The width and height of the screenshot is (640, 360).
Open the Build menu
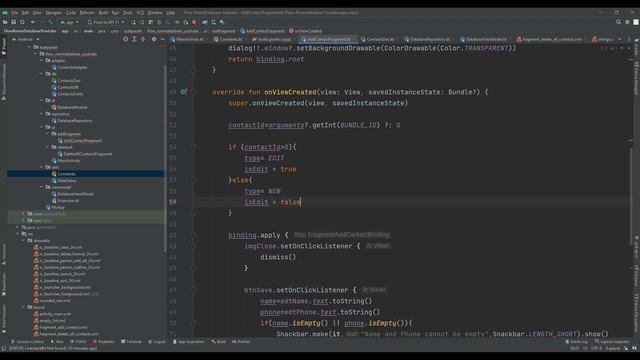pos(103,13)
